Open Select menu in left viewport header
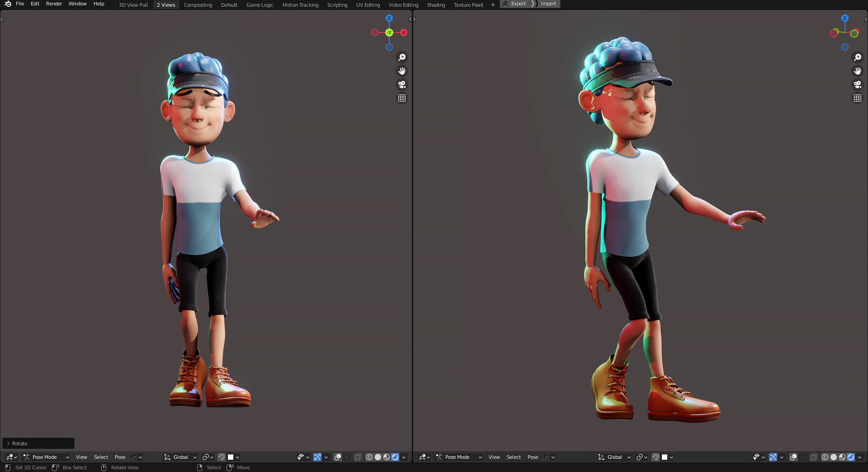Image resolution: width=868 pixels, height=472 pixels. [x=101, y=457]
